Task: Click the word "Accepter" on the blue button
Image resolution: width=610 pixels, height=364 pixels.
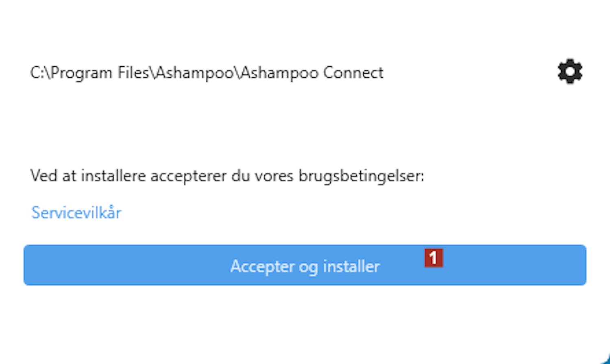Action: (262, 266)
